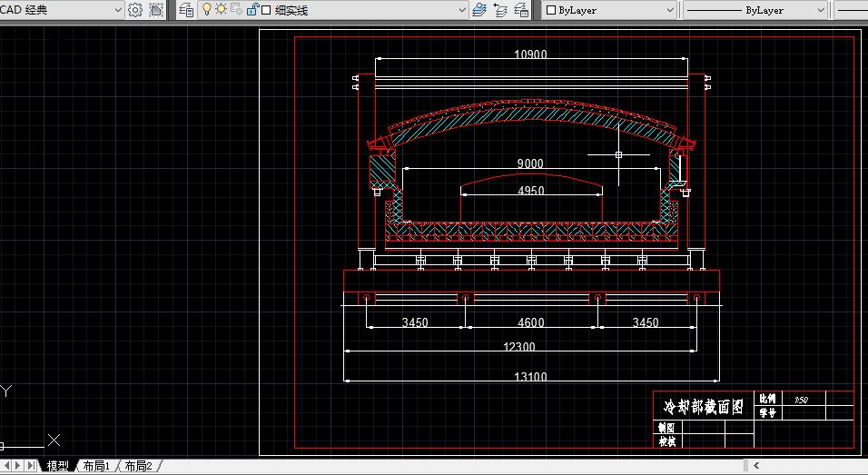Open the ByLayer linetype dropdown
868x475 pixels.
click(x=820, y=10)
